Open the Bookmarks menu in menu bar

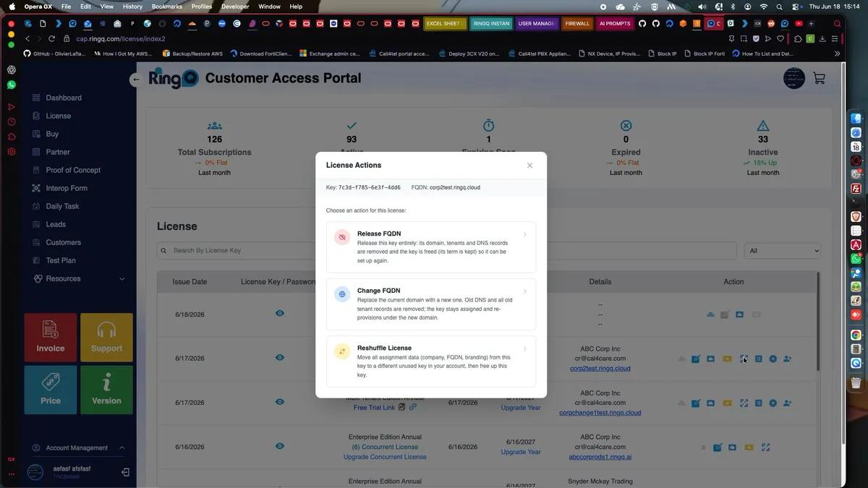167,7
